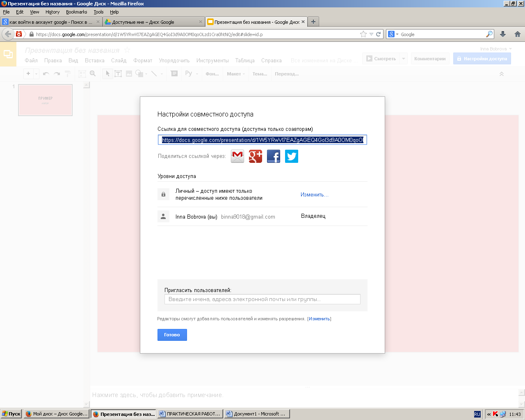Image resolution: width=525 pixels, height=420 pixels.
Task: Open the Firefox View menu
Action: (x=34, y=12)
